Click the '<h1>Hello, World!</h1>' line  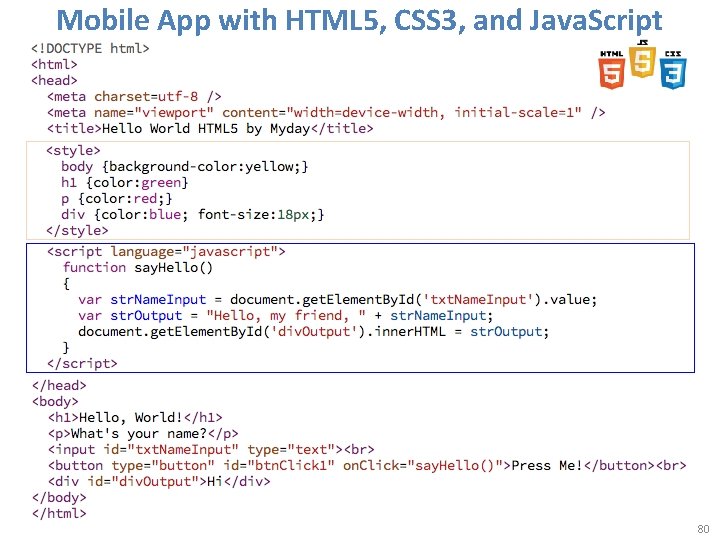click(135, 418)
